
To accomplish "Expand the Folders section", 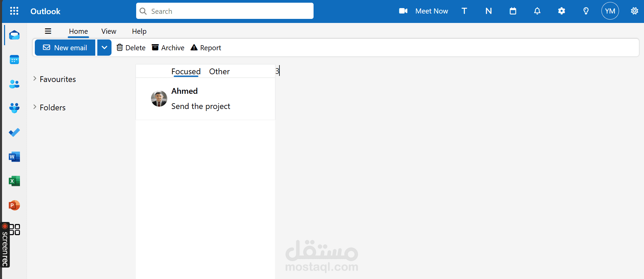I will [49, 107].
